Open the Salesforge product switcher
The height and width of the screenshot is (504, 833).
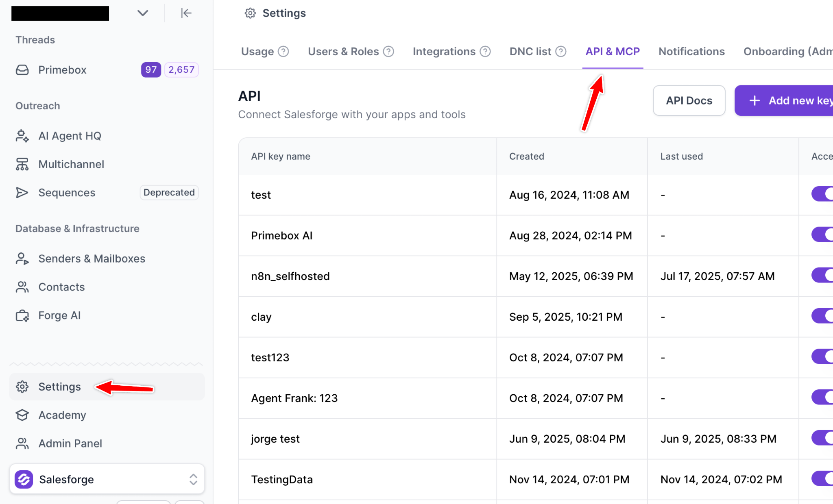point(107,479)
